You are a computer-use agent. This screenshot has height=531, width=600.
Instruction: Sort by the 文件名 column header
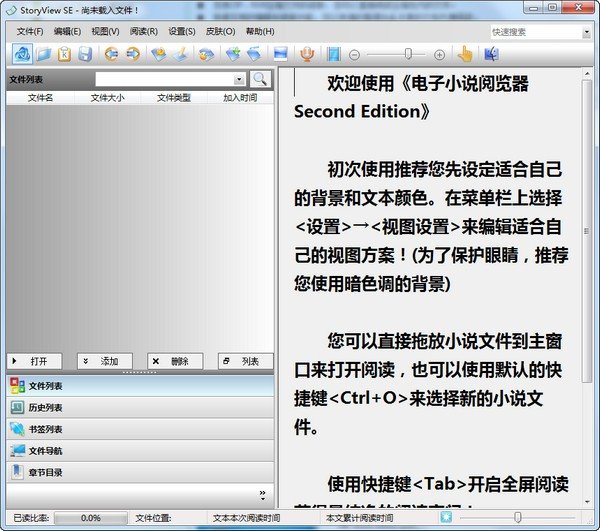[40, 98]
